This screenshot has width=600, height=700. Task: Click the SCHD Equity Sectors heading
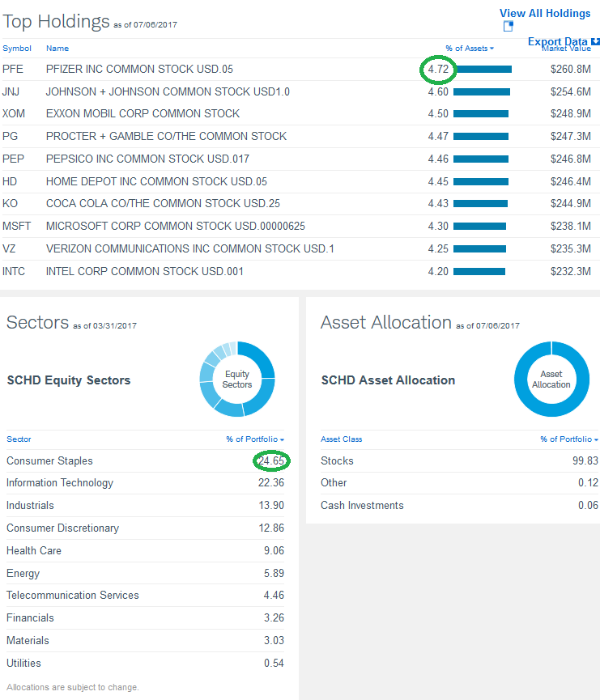coord(69,380)
